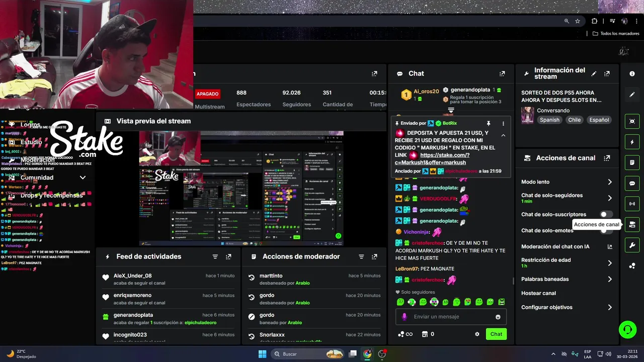Click the enriqxemoreno follow entry
Image resolution: width=644 pixels, height=362 pixels.
pos(169,299)
